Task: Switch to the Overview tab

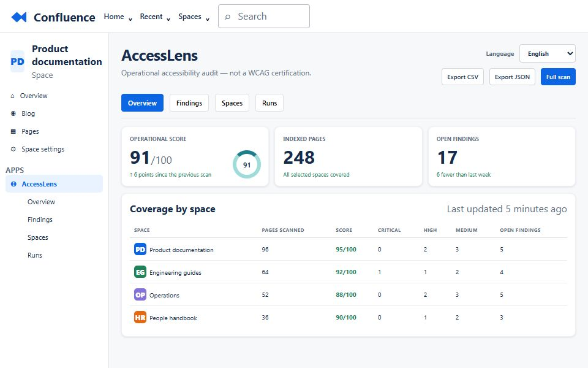Action: (x=142, y=103)
